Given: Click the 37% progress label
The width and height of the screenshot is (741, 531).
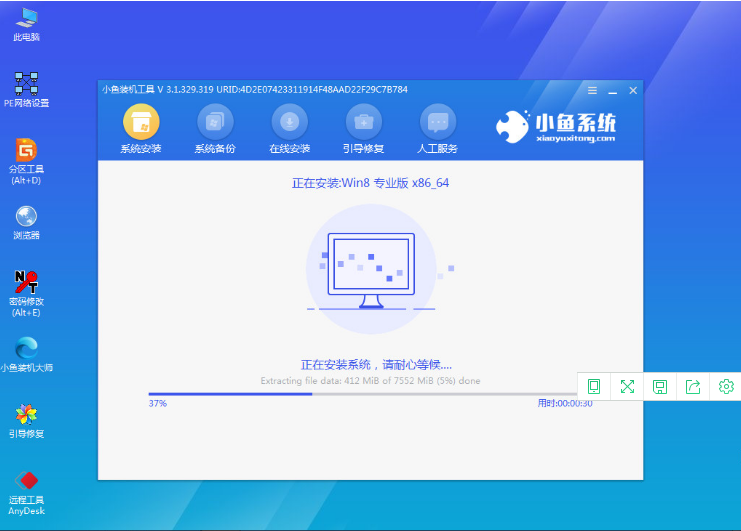Looking at the screenshot, I should point(157,403).
